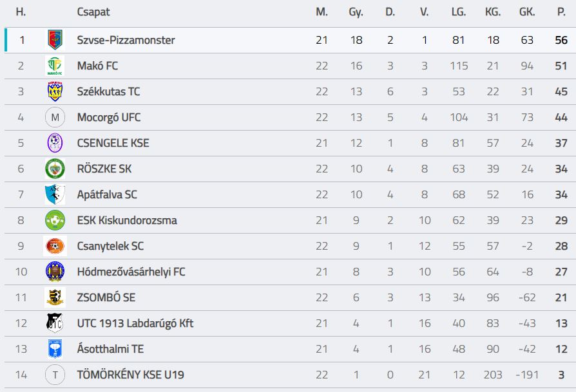Click the Gy. wins column header

(356, 12)
